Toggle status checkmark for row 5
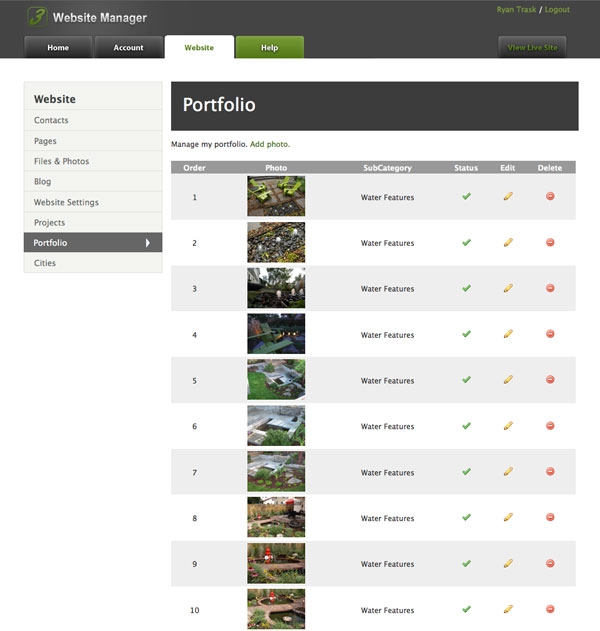 466,379
